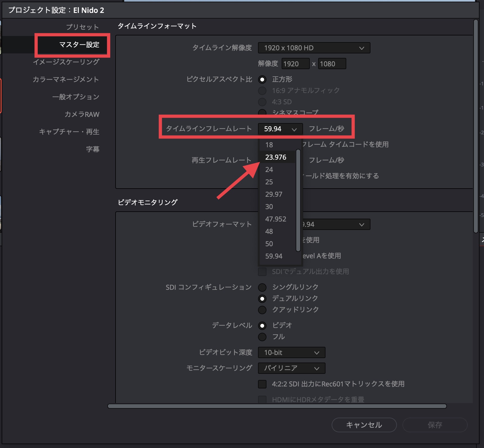Select デュアルリンク SDI configuration

(x=262, y=298)
